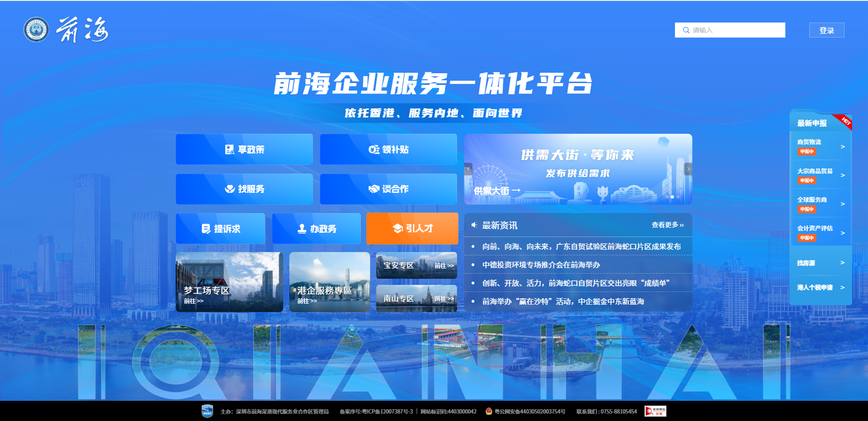Click the search magnifier icon
Screen dimensions: 868x421
coord(686,30)
